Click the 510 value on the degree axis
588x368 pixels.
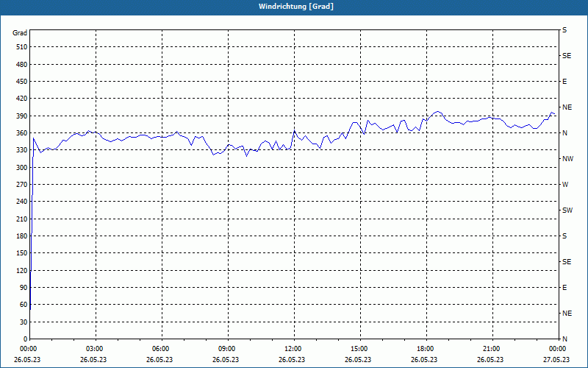pos(22,47)
